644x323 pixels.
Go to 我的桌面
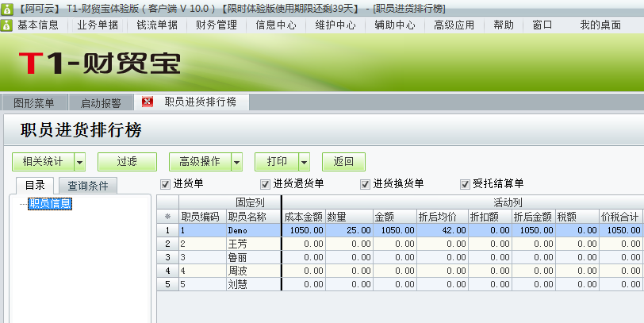600,25
